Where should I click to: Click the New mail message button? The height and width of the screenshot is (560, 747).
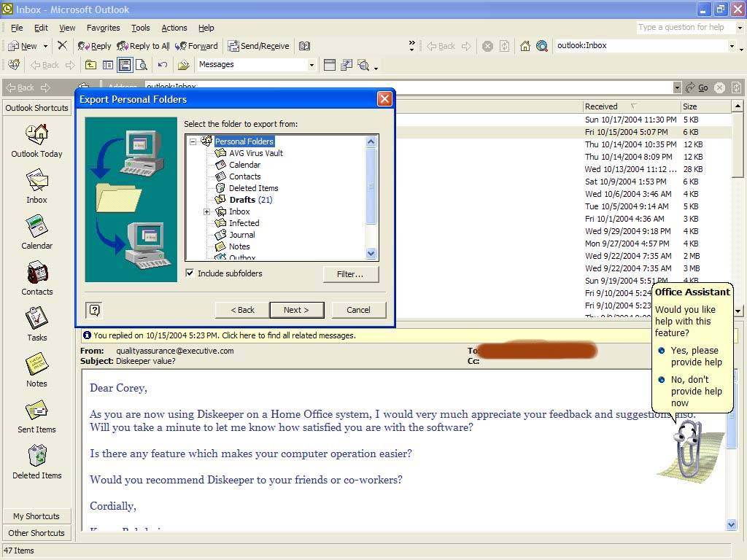point(23,46)
